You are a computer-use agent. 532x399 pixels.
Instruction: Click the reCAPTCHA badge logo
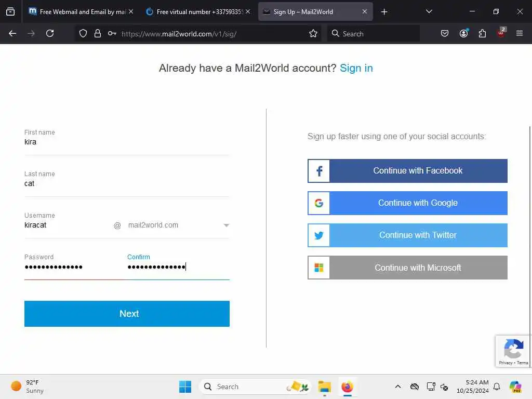513,349
